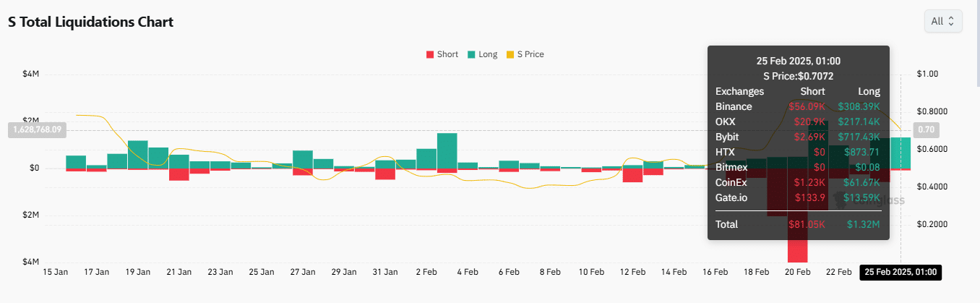Click the yellow S Price legend icon

coord(510,54)
